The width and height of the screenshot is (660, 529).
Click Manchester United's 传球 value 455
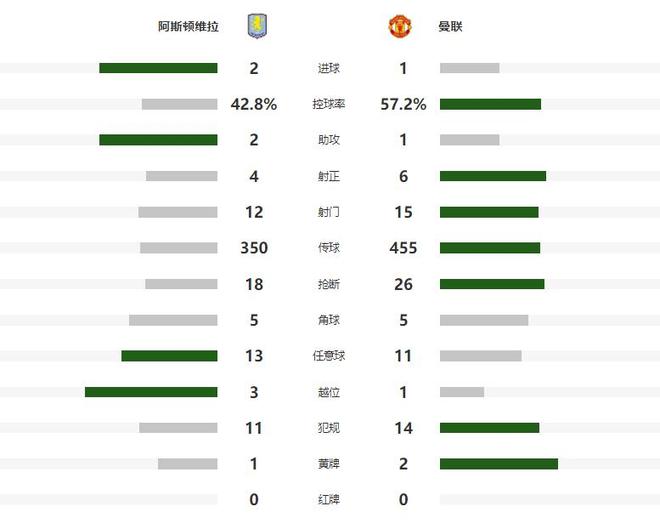click(403, 248)
